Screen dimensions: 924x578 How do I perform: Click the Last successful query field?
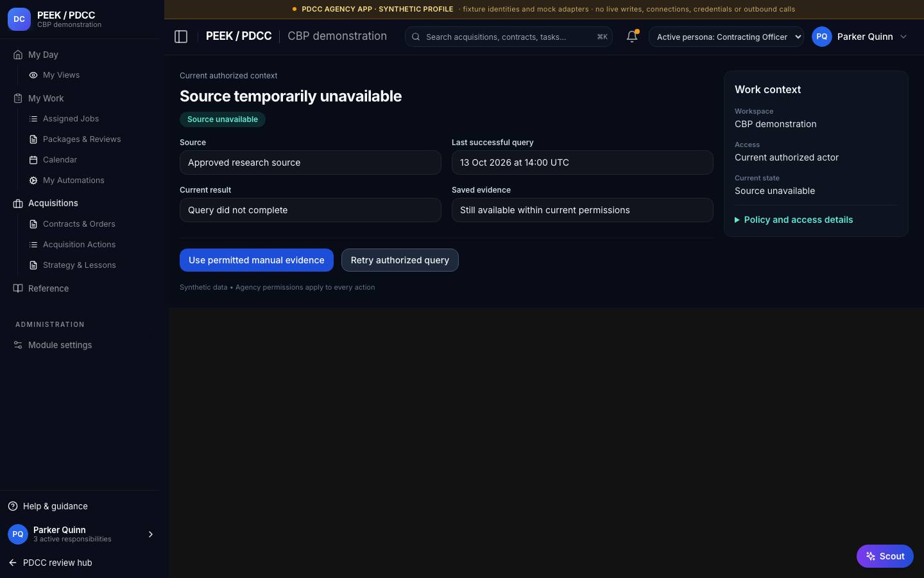583,162
